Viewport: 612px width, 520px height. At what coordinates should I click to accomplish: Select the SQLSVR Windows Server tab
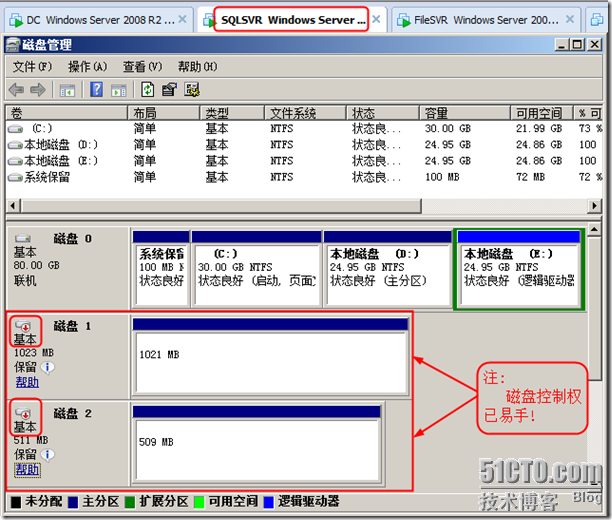pyautogui.click(x=291, y=20)
